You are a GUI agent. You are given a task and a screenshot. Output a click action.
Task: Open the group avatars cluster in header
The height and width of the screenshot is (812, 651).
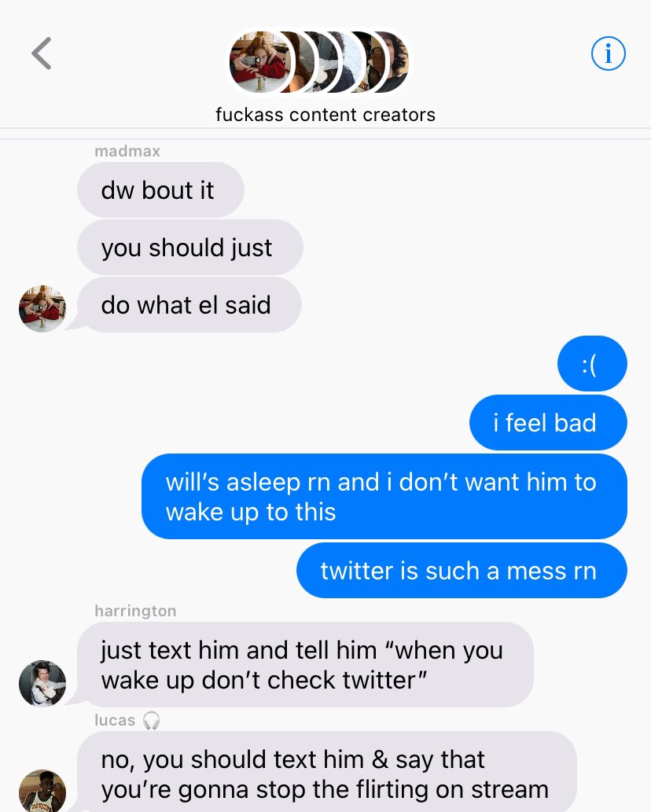pyautogui.click(x=319, y=62)
